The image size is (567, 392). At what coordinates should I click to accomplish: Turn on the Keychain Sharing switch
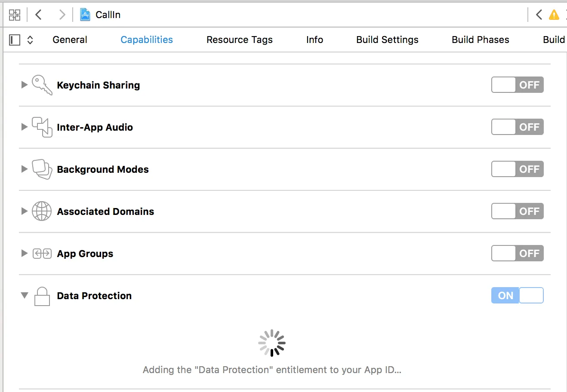pos(517,85)
